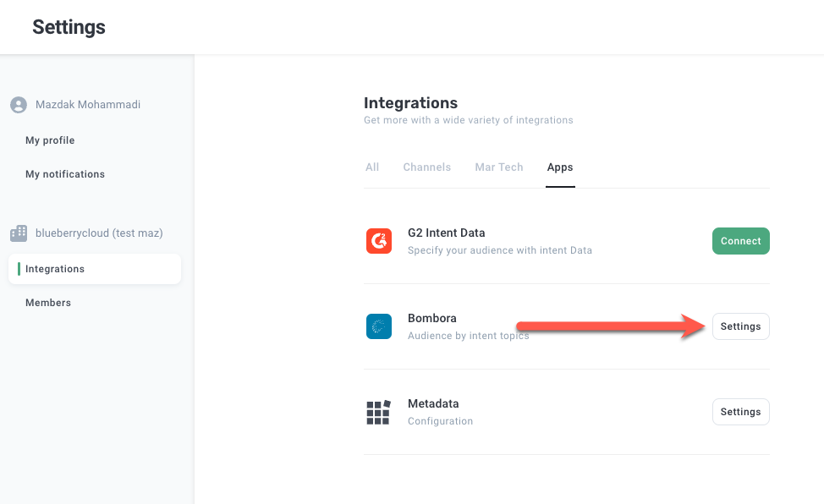Click the user avatar icon in sidebar
824x504 pixels.
pos(19,105)
